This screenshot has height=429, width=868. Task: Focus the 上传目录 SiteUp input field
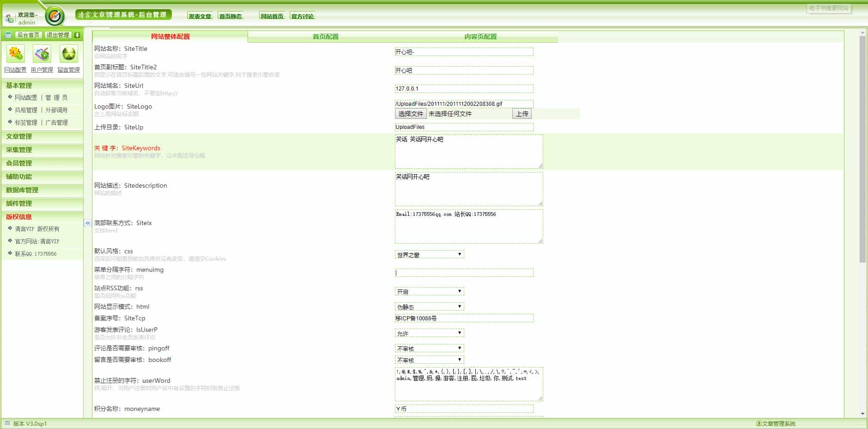click(x=464, y=127)
